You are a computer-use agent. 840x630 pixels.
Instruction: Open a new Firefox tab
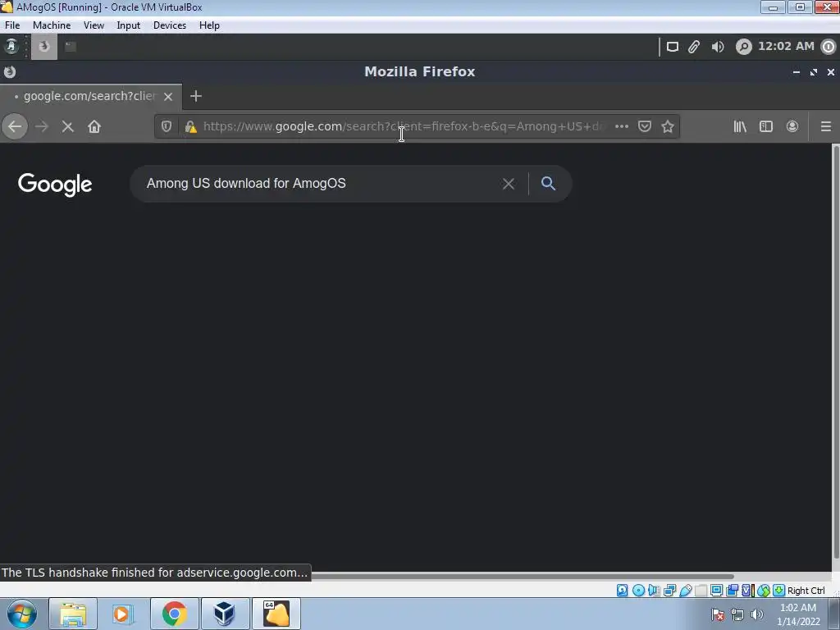[x=196, y=96]
